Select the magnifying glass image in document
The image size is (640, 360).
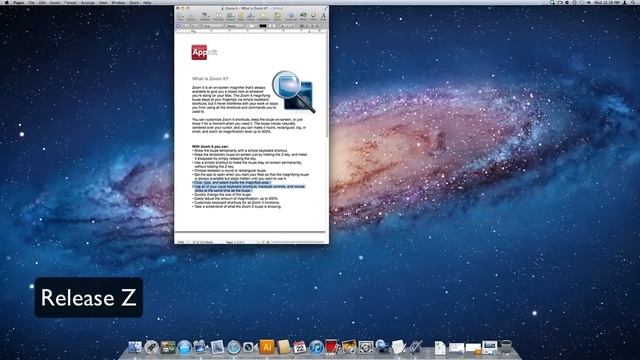pyautogui.click(x=294, y=92)
